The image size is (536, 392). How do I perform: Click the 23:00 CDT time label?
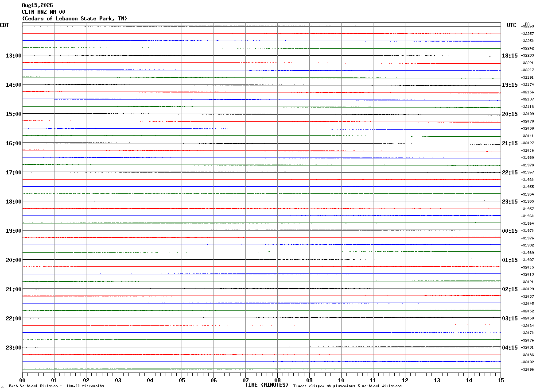tap(13, 348)
